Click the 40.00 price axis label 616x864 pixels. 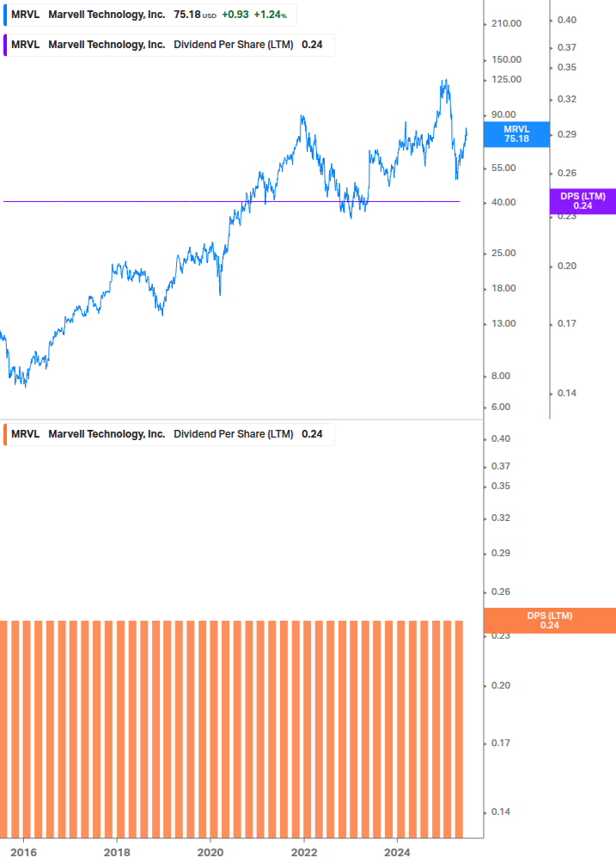click(x=503, y=202)
